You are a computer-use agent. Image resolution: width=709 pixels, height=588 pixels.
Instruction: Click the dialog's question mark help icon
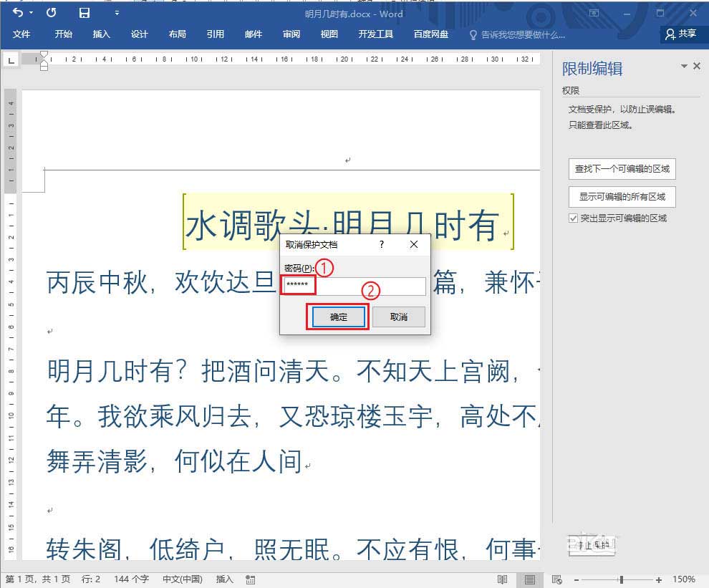381,244
